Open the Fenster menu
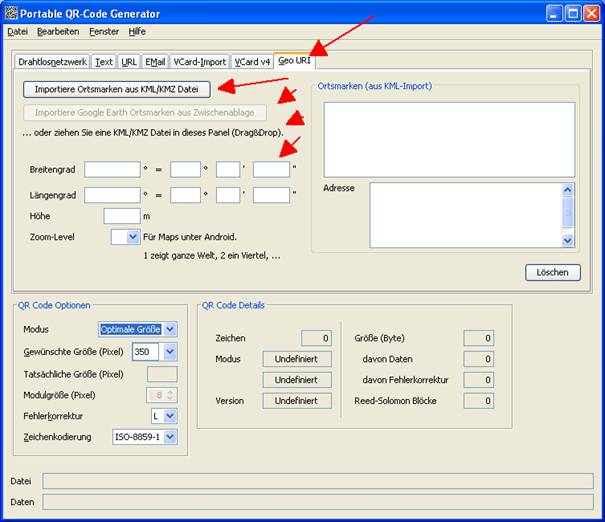605x522 pixels. coord(104,32)
